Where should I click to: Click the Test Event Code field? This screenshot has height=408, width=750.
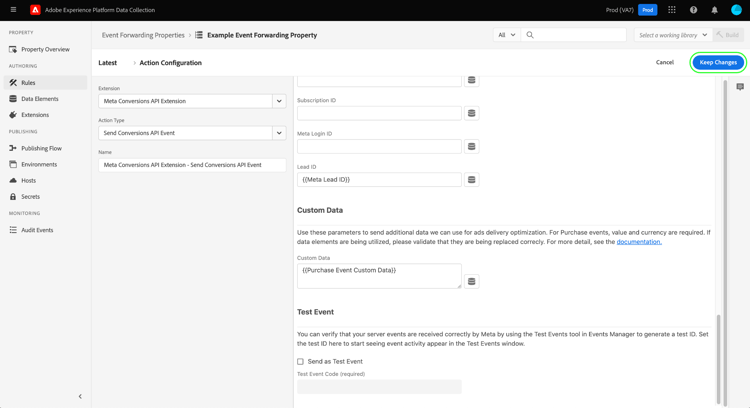click(x=379, y=386)
